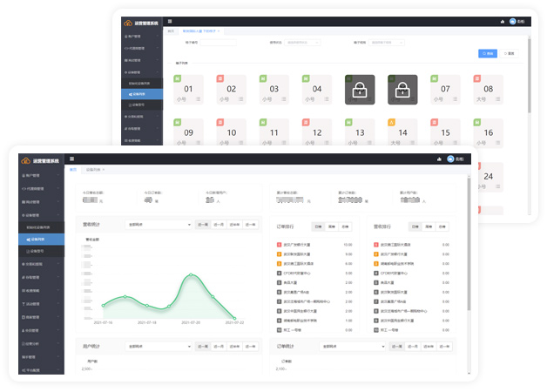The height and width of the screenshot is (392, 547).
Task: Select 日榜 in the 订单排行 panel
Action: pos(318,226)
